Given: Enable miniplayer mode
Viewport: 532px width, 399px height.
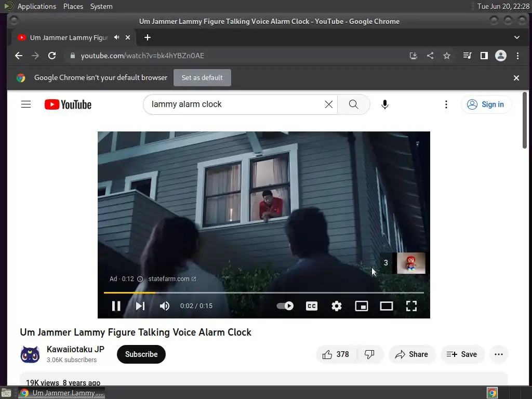Looking at the screenshot, I should click(x=362, y=306).
